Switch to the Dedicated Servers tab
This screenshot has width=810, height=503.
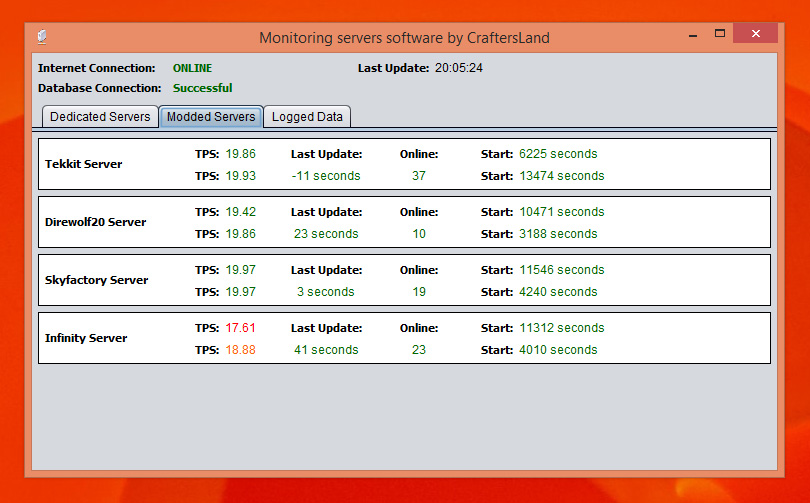pos(100,117)
